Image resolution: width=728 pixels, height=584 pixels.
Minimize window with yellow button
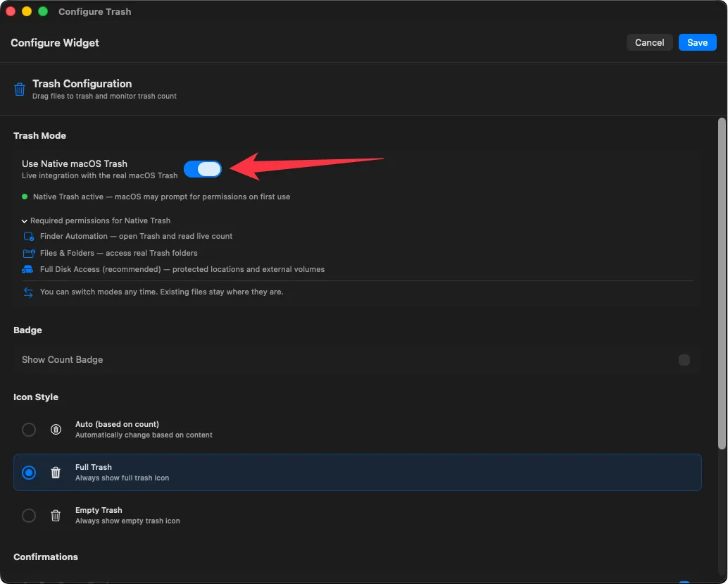coord(27,11)
